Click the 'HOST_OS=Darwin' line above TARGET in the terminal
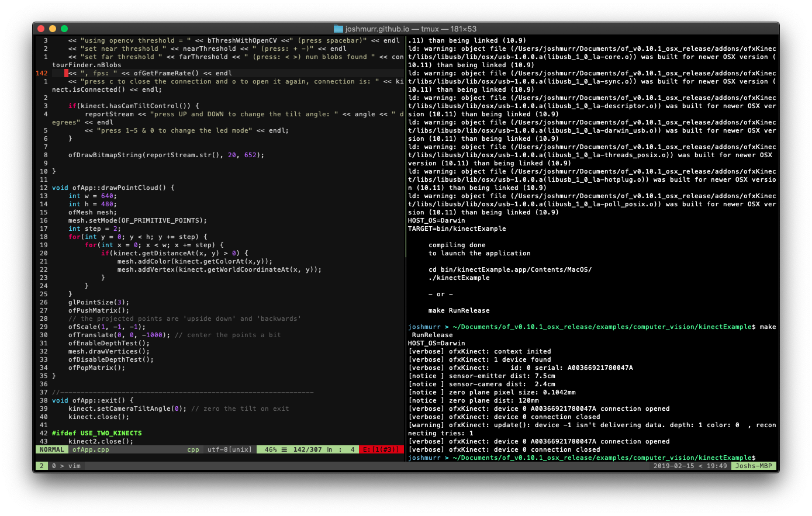Screen dimensions: 812x516 tap(437, 220)
